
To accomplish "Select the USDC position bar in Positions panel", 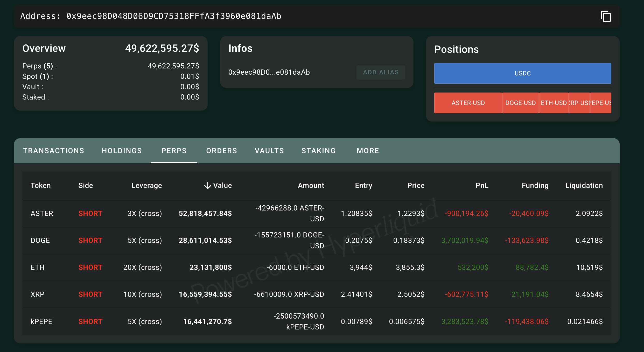I will 522,73.
